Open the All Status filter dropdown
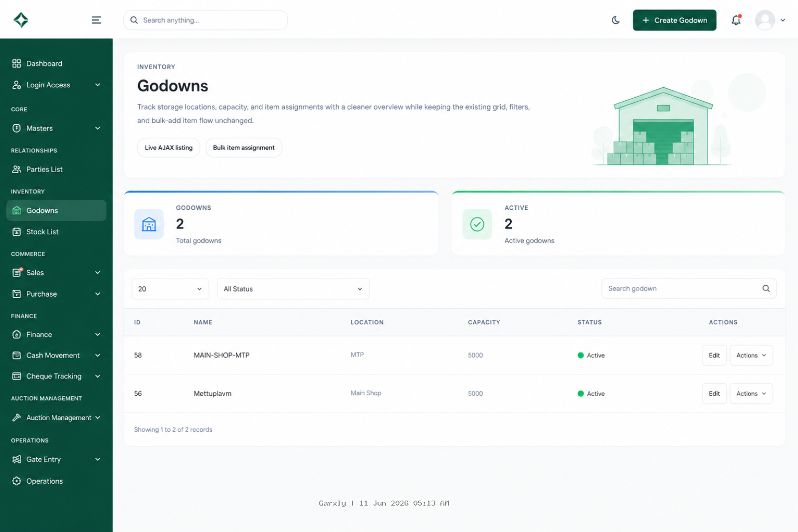Screen dimensions: 798x532 (x=293, y=289)
